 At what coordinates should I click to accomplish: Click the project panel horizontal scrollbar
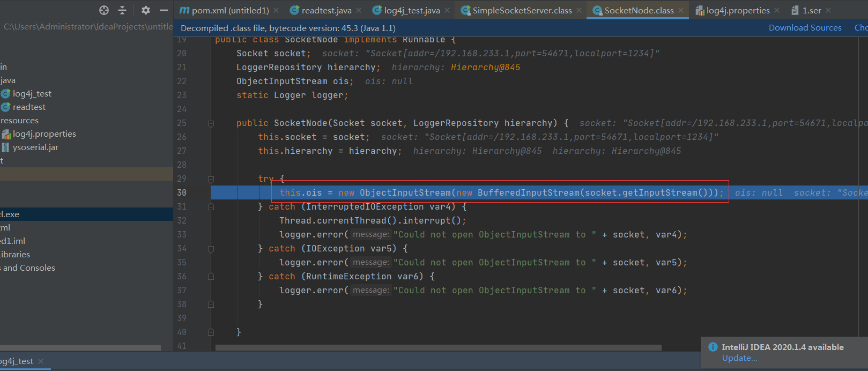[x=80, y=347]
